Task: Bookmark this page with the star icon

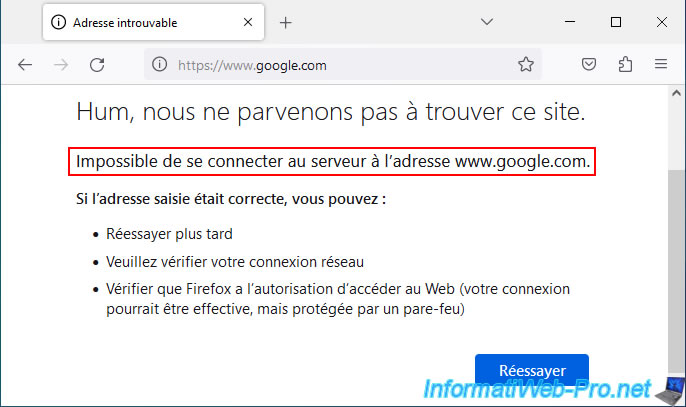Action: pyautogui.click(x=525, y=64)
